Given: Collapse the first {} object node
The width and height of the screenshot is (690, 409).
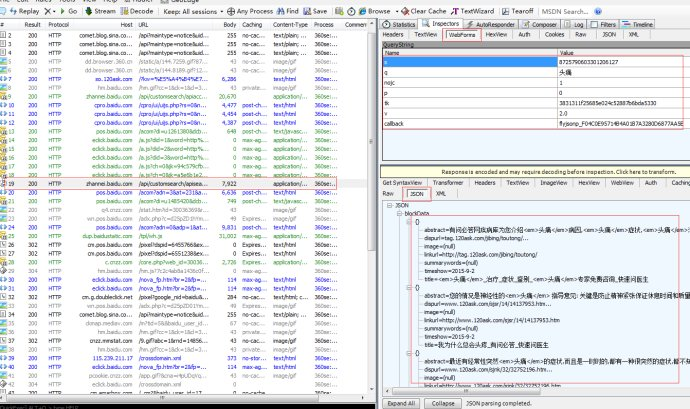Looking at the screenshot, I should click(409, 222).
